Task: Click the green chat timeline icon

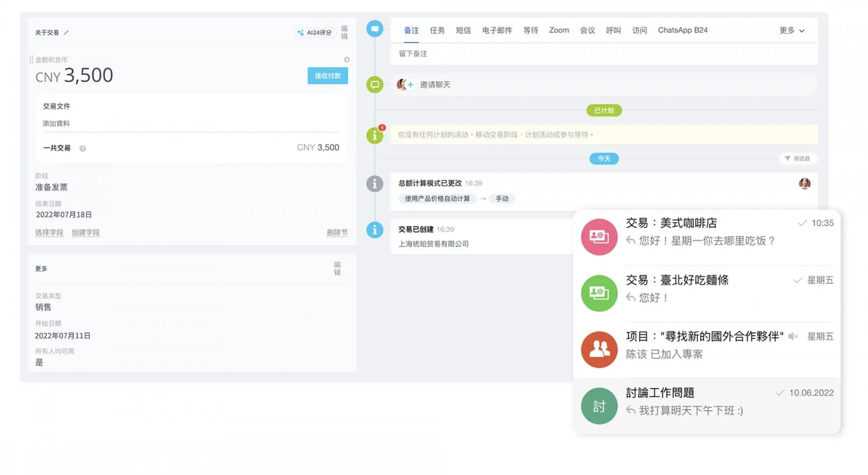Action: pyautogui.click(x=375, y=85)
